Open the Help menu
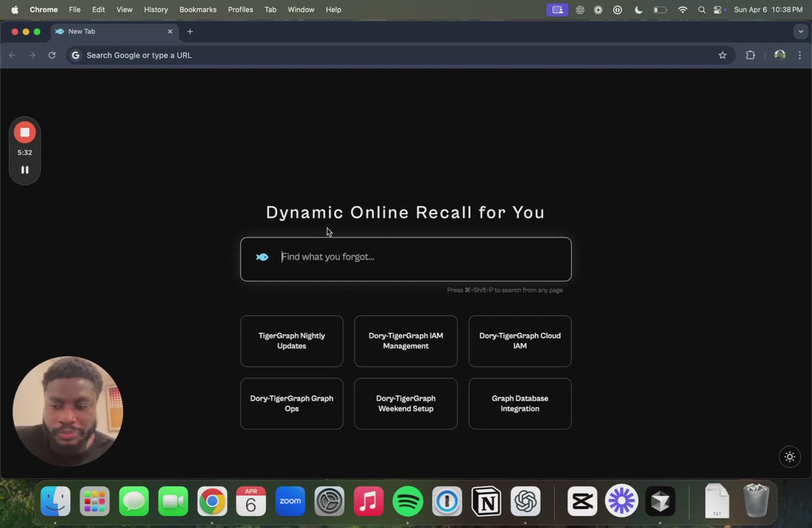This screenshot has height=528, width=812. click(333, 10)
